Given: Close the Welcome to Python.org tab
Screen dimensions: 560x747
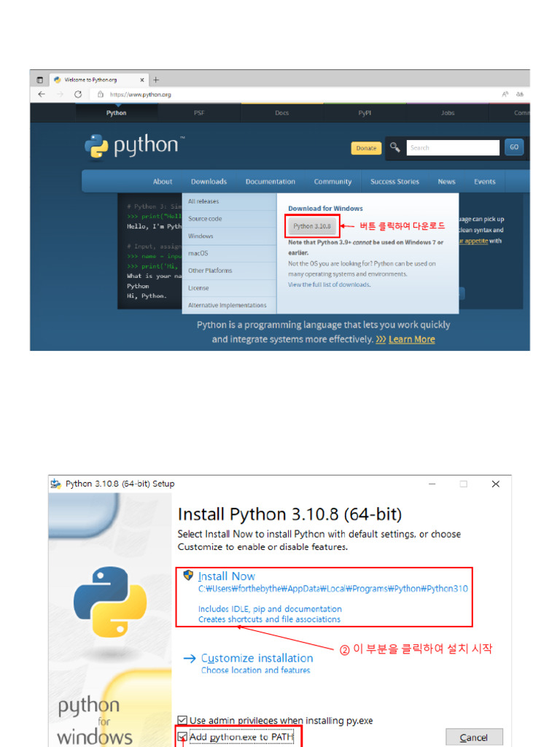Looking at the screenshot, I should (142, 80).
